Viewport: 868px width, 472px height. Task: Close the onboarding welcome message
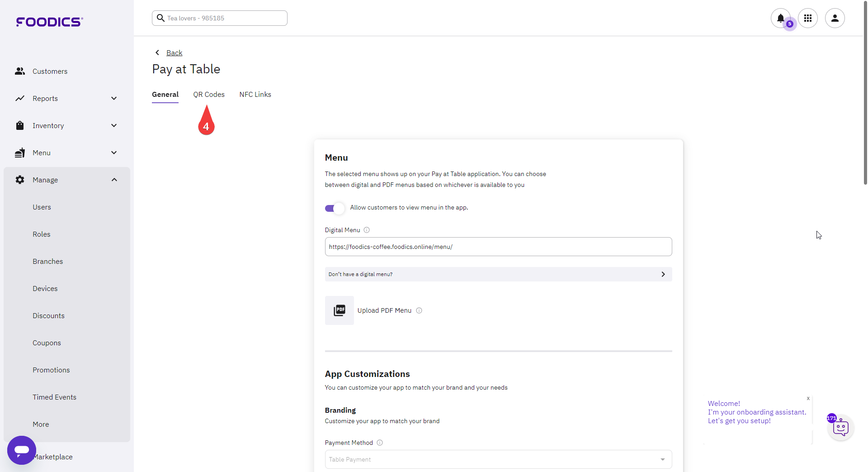[x=808, y=399]
